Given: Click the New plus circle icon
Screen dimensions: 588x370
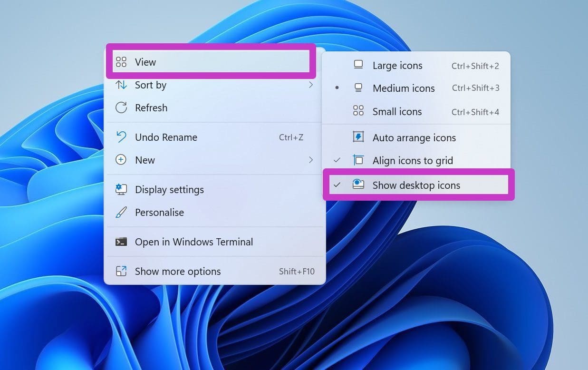Looking at the screenshot, I should [121, 160].
